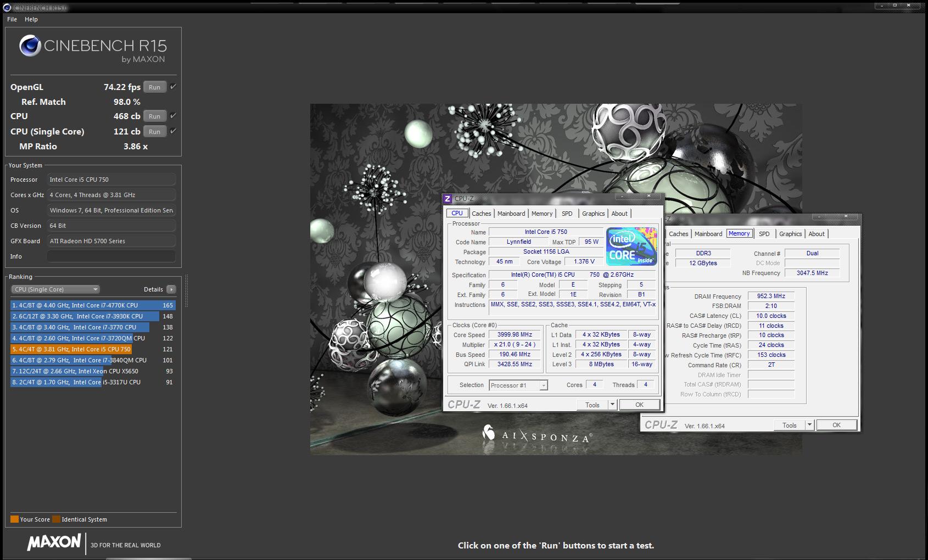Click the Processor field Intel Core i5 CPU 750

coord(111,180)
